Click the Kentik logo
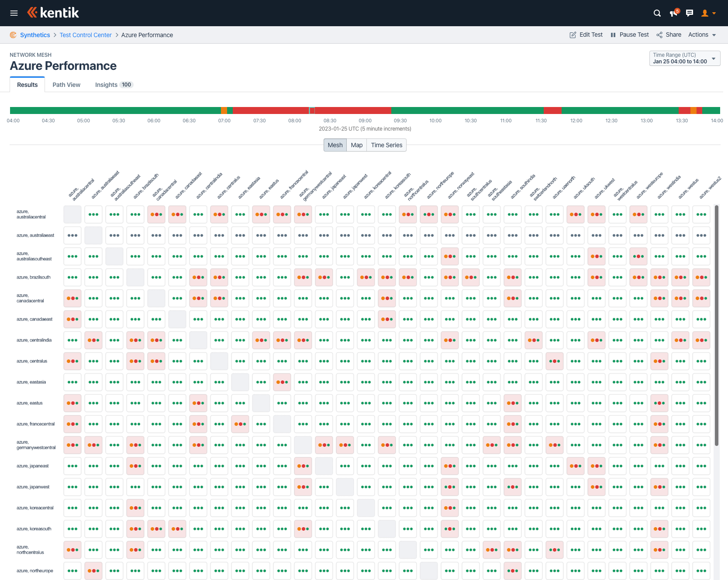This screenshot has width=728, height=580. (x=53, y=13)
